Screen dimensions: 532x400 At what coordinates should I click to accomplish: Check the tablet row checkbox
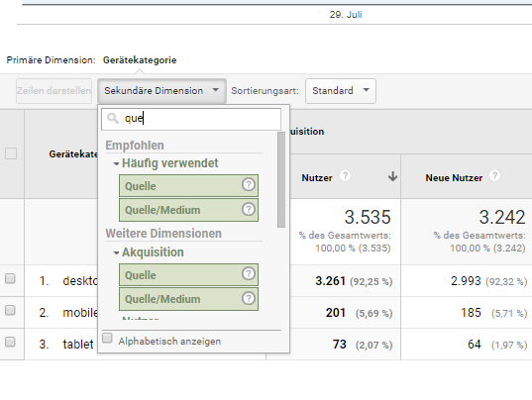[x=10, y=342]
